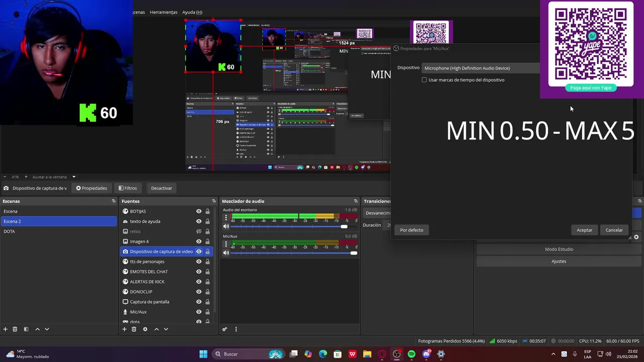The image size is (644, 362).
Task: Hide the EMOTES DEL CHAT source
Action: (199, 271)
